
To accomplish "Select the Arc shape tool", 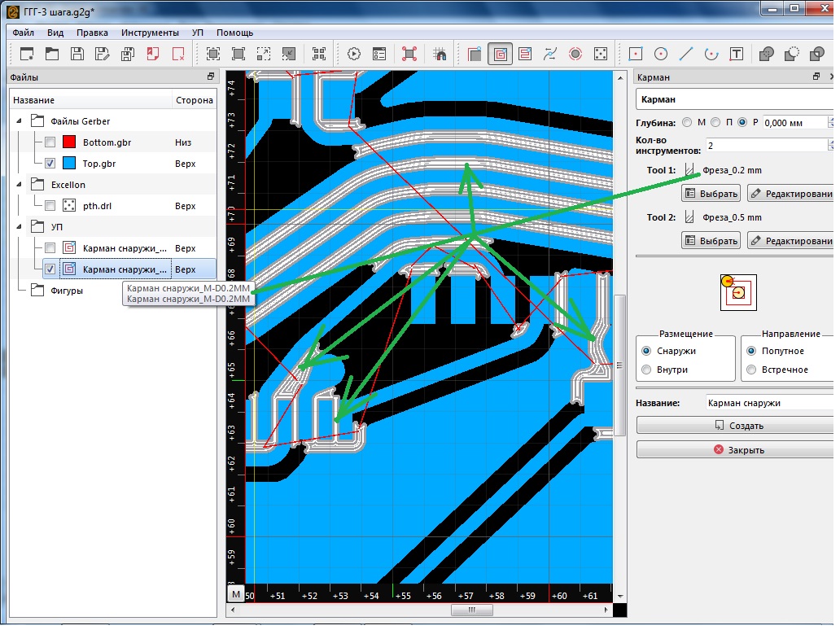I will pyautogui.click(x=711, y=54).
